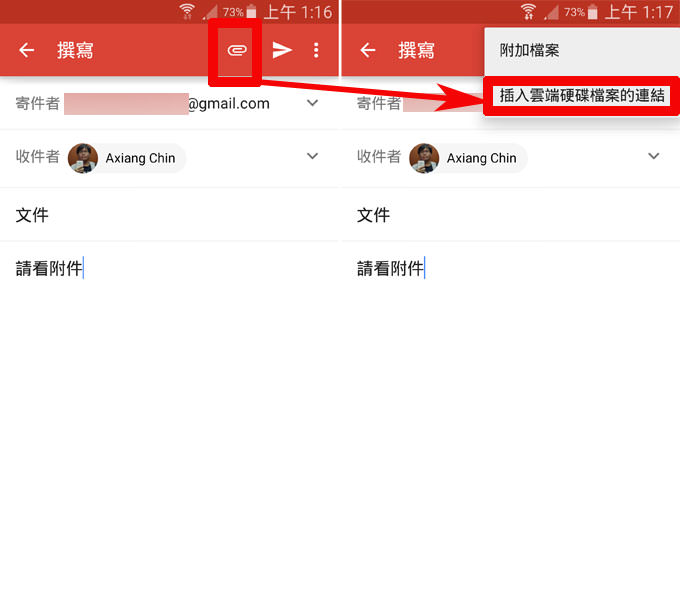Image resolution: width=680 pixels, height=602 pixels.
Task: Tap the 收件者 label in right screen
Action: [x=379, y=157]
